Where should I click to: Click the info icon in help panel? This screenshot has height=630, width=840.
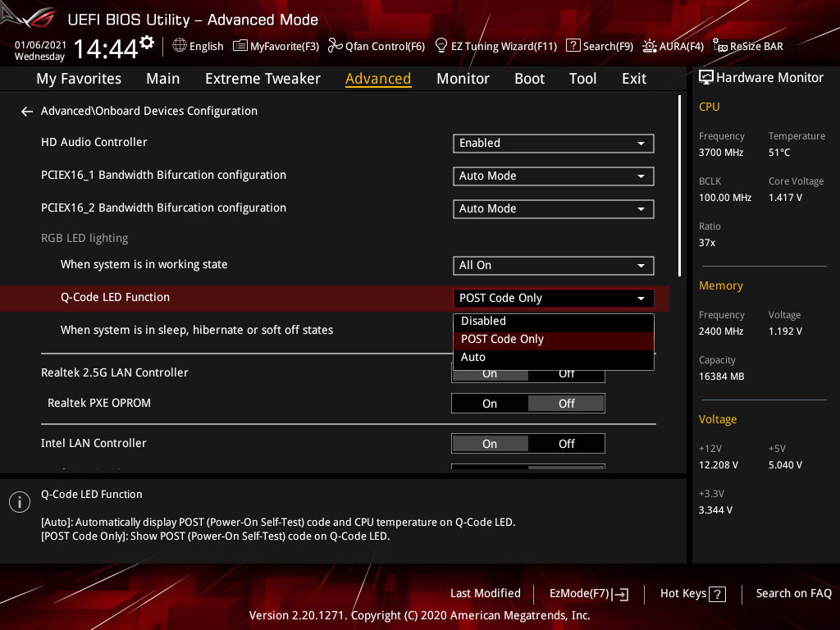(x=20, y=502)
